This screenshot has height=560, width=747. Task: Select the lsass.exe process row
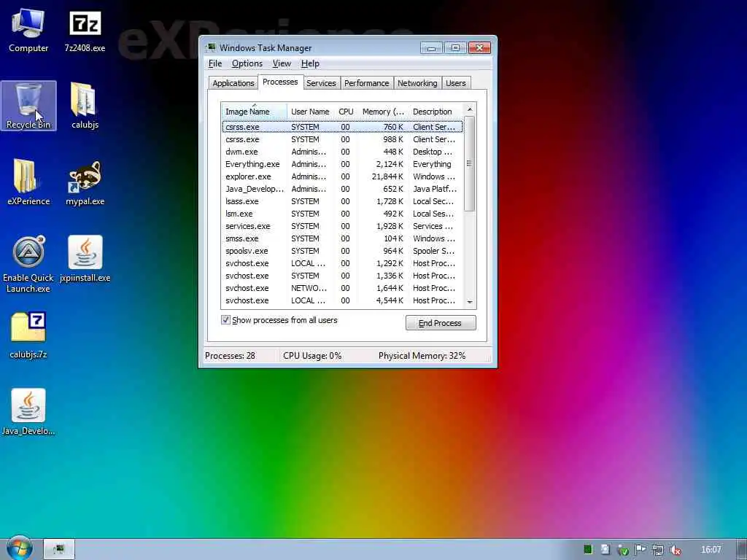342,201
